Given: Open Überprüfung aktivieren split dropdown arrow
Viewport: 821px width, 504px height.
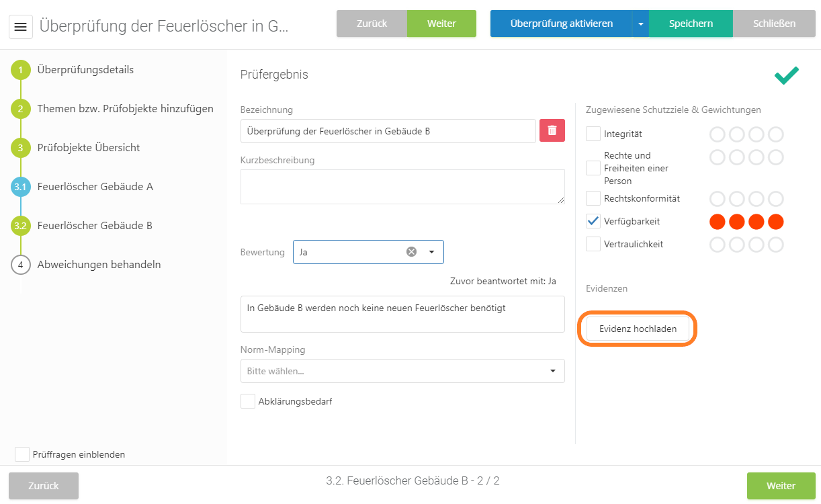Looking at the screenshot, I should [640, 24].
